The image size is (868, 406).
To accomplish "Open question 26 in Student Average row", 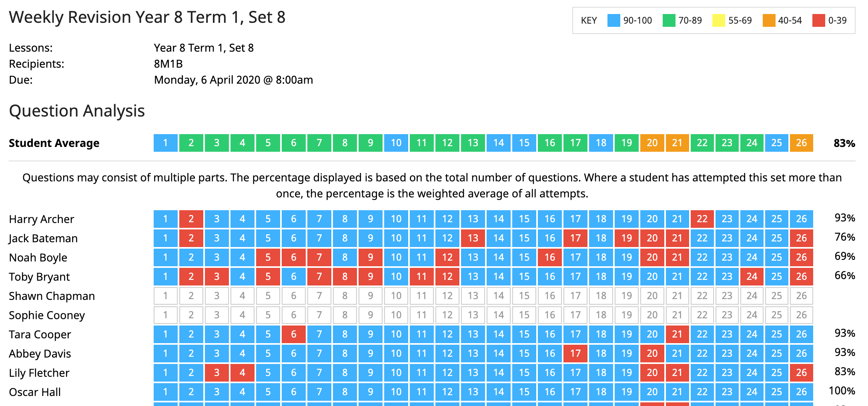I will click(x=801, y=143).
